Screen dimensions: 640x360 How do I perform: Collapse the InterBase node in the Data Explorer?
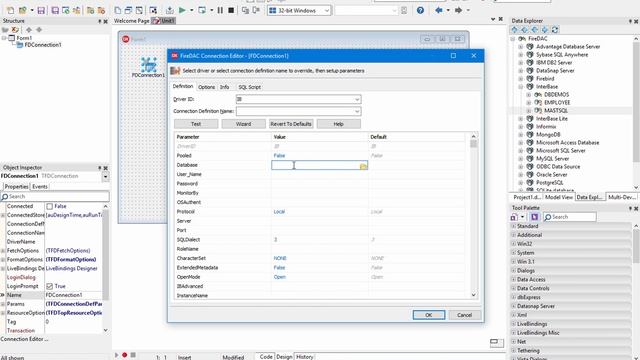click(520, 87)
